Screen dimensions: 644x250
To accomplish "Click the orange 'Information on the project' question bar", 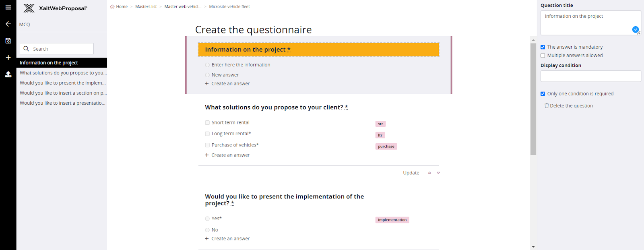I will [x=318, y=49].
